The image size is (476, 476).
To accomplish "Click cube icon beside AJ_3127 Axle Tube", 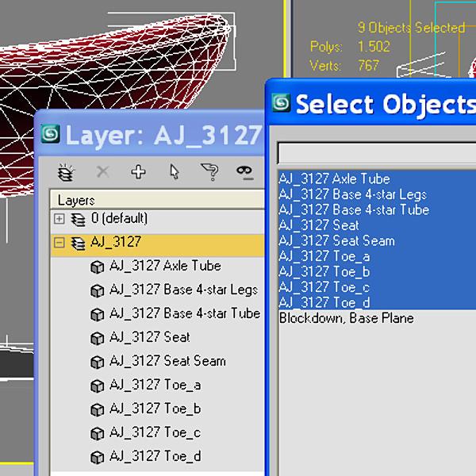I will tap(98, 267).
